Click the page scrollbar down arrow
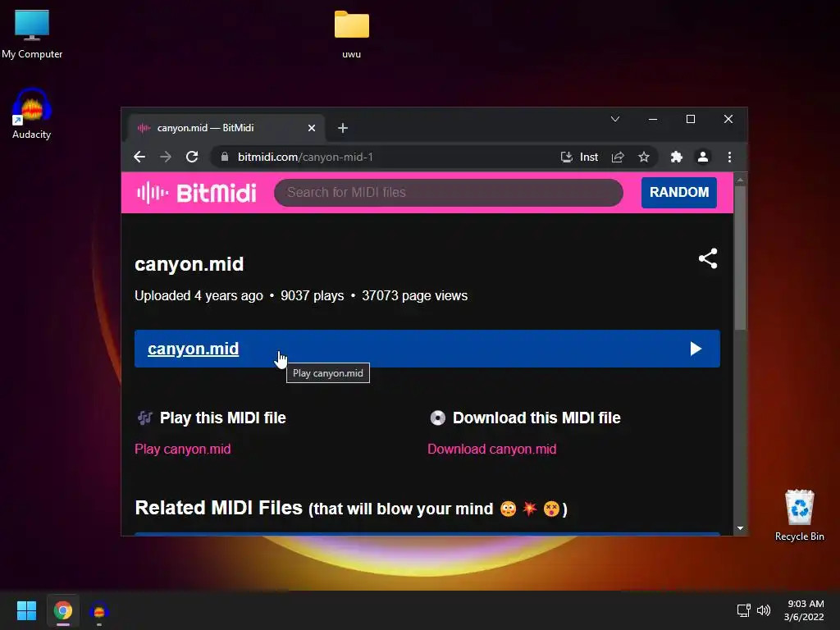The height and width of the screenshot is (630, 840). (740, 528)
